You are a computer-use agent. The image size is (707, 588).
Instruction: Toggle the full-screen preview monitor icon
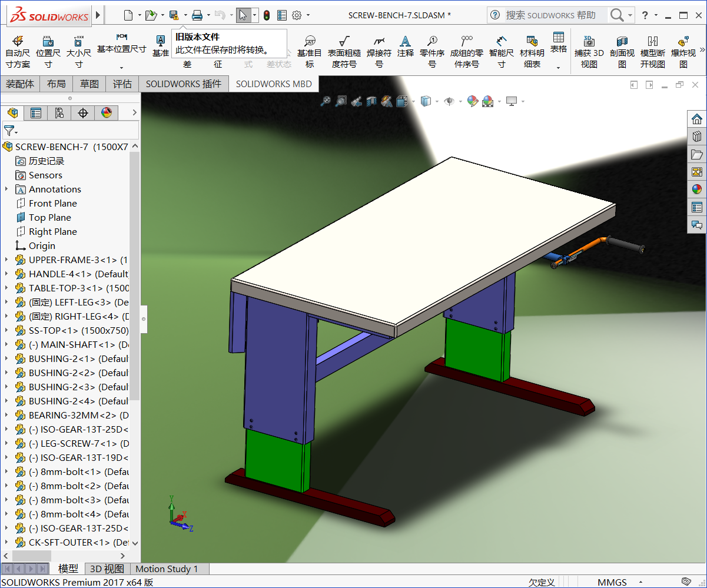[x=511, y=101]
